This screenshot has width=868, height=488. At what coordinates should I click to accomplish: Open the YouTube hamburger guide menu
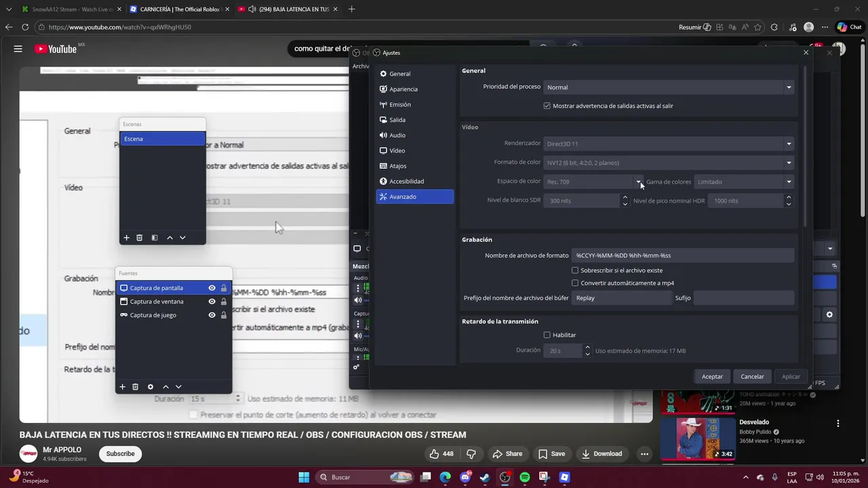pos(18,49)
